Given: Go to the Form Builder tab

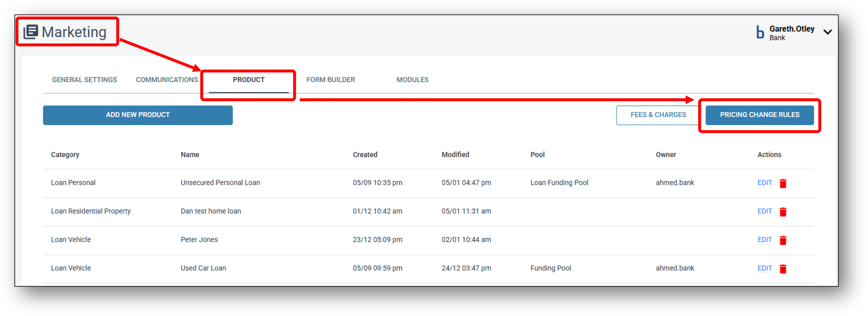Looking at the screenshot, I should [x=331, y=80].
